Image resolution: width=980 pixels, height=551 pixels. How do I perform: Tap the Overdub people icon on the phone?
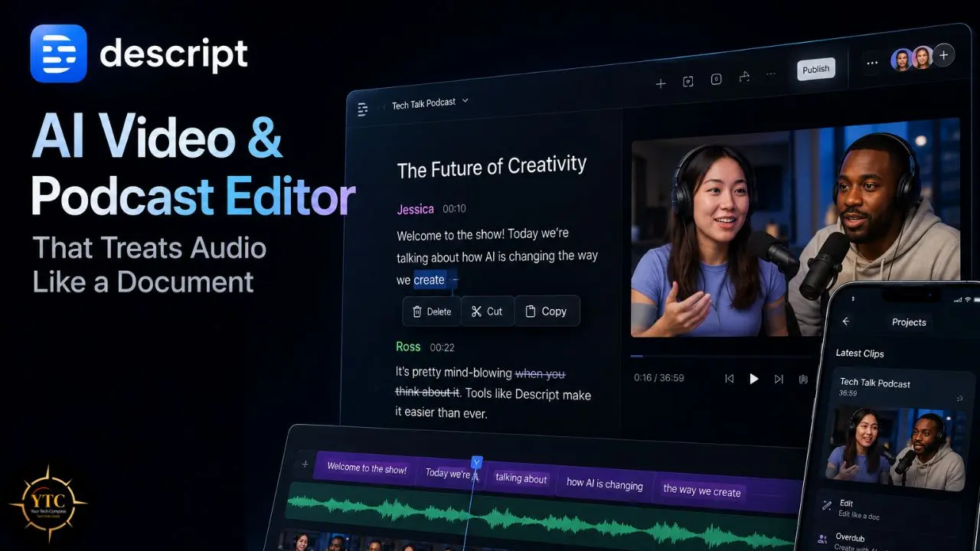click(x=822, y=540)
